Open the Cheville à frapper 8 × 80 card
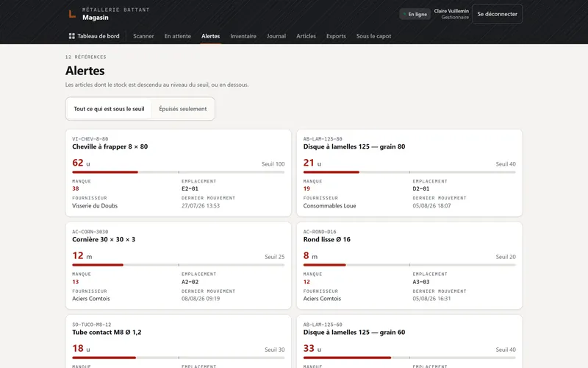Viewport: 588px width, 368px height. (x=178, y=173)
